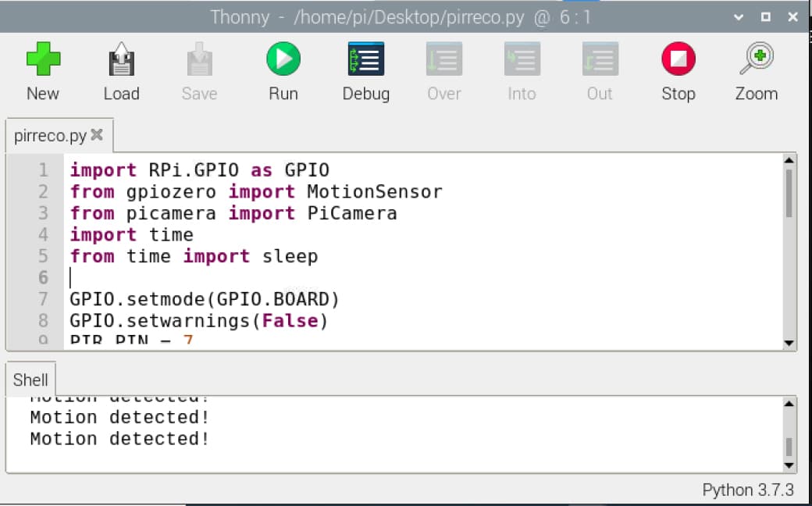Close the pirreco.py tab with its X

coord(97,135)
